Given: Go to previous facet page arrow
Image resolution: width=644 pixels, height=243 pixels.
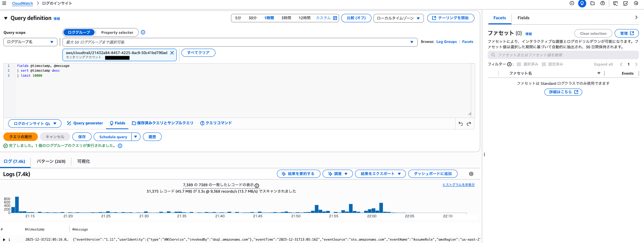Looking at the screenshot, I should [x=621, y=64].
